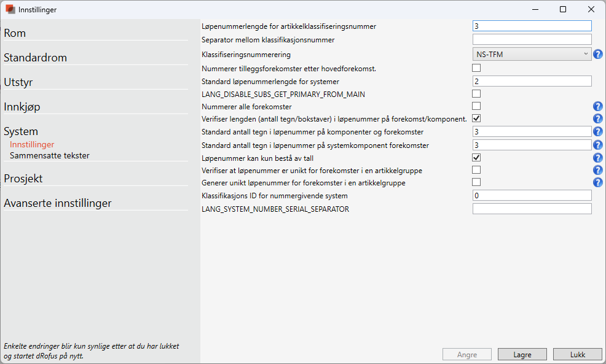
Task: Click the Lagre button
Action: pos(522,354)
